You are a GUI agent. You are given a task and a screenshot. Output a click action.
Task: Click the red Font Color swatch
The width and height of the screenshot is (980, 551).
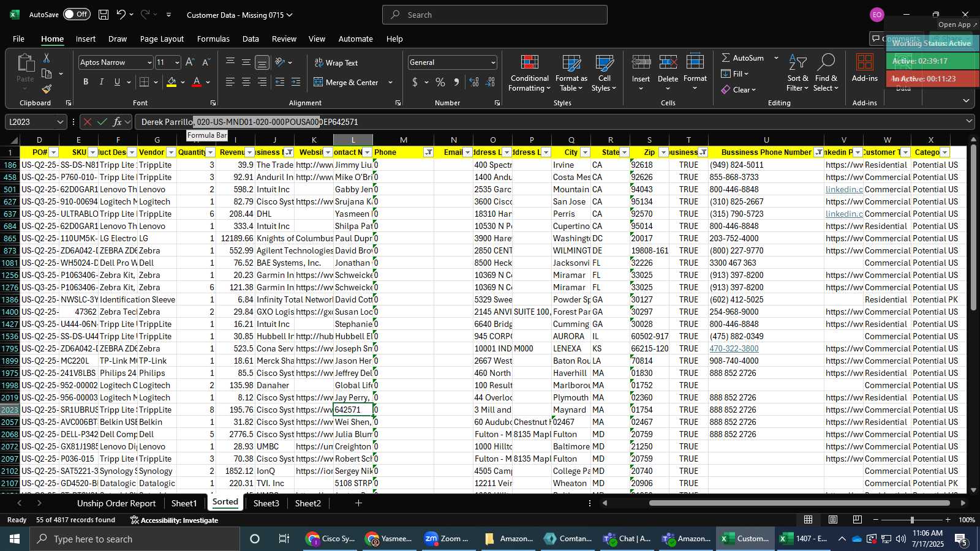point(197,82)
